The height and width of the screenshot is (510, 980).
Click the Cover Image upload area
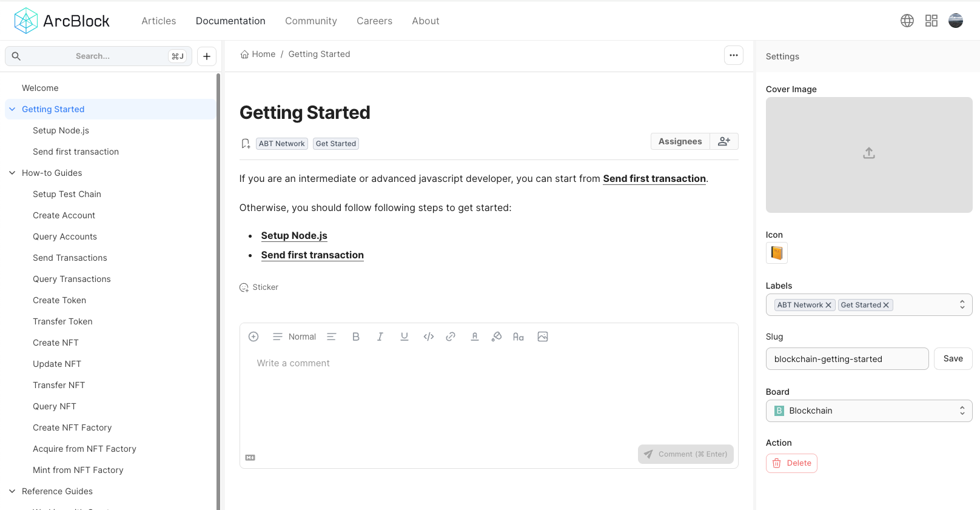(869, 155)
